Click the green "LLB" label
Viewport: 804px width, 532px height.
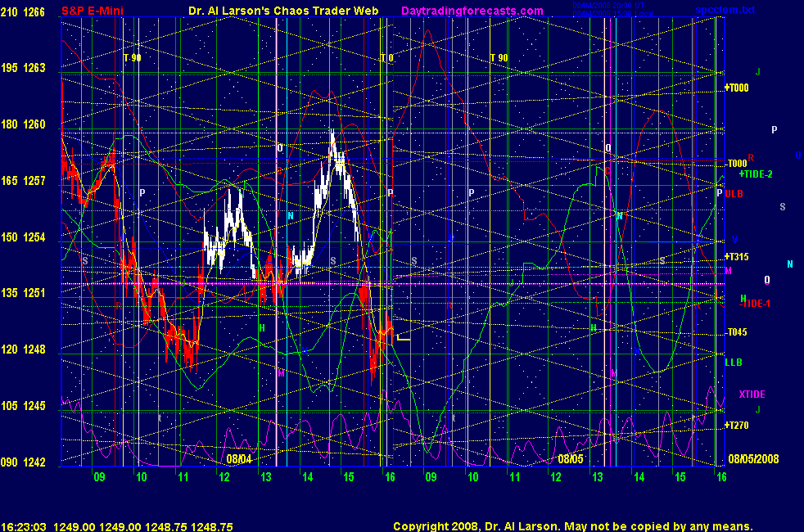point(734,363)
